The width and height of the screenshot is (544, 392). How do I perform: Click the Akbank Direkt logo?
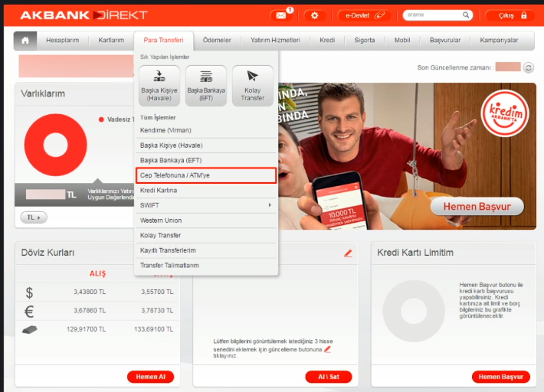84,15
